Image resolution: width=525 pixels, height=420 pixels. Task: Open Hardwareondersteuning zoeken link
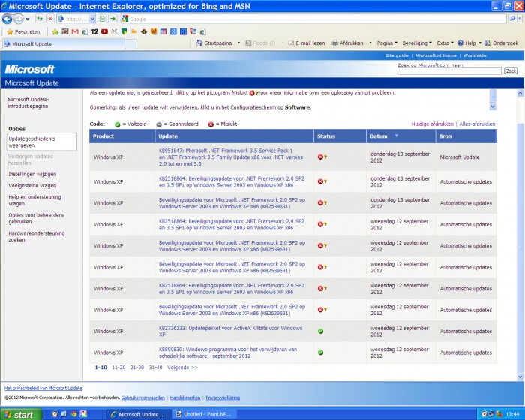pyautogui.click(x=37, y=236)
